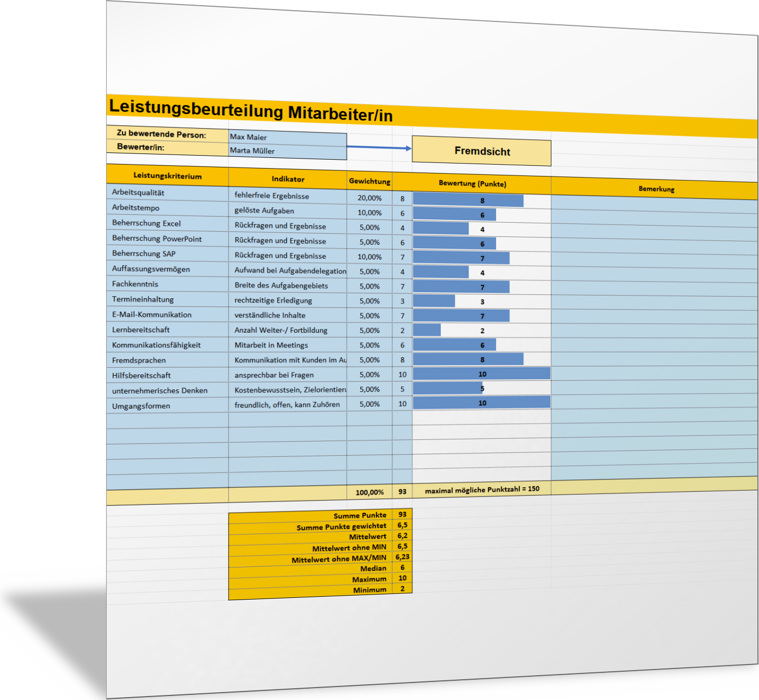Select the points cell 5 in the unternehmerisches Denken row
759x700 pixels.
click(x=402, y=389)
